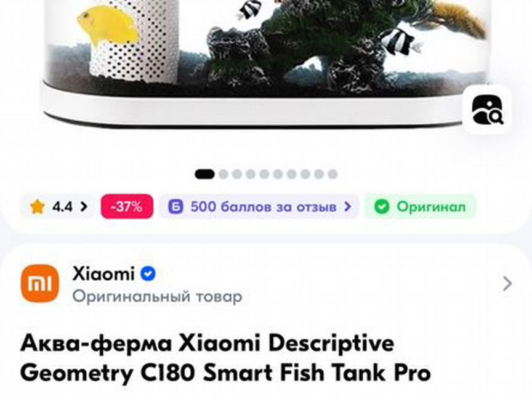This screenshot has width=532, height=399.
Task: Tap the 500 баллов за отзыв text
Action: [264, 206]
